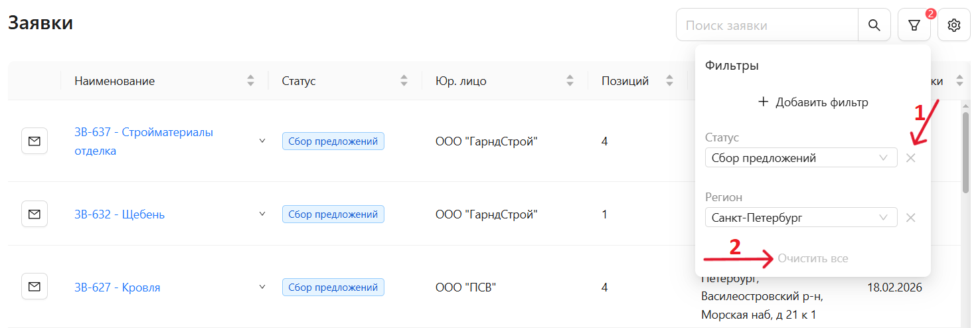Open Статус filter dropdown
Screen dimensions: 980x328
(801, 158)
